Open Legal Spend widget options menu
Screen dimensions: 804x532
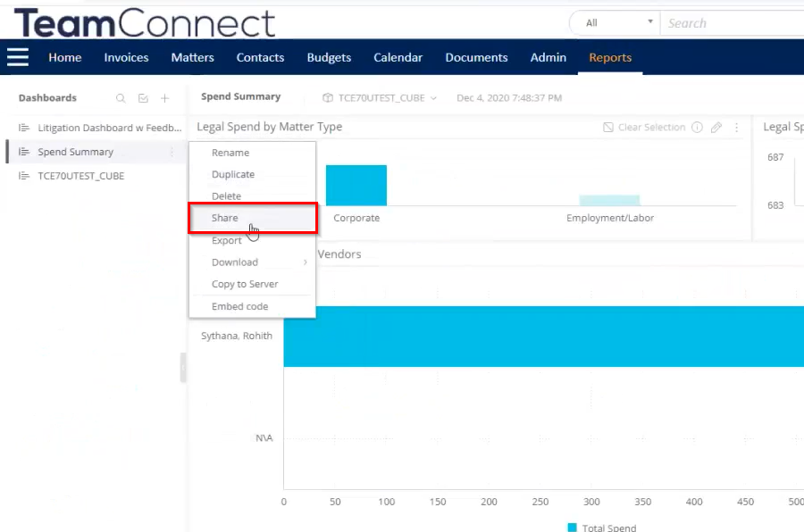click(736, 127)
